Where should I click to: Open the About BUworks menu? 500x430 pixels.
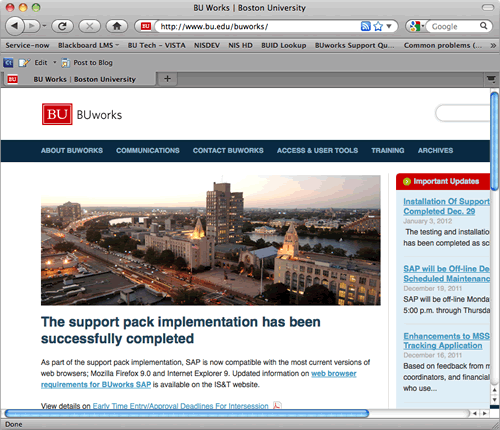click(72, 151)
